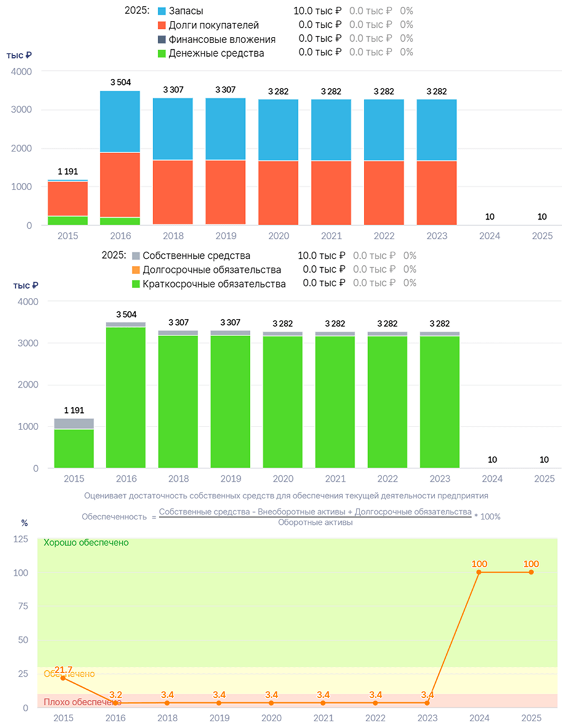Image resolution: width=562 pixels, height=728 pixels.
Task: Click the dark Финансовые вложения legend swatch
Action: [162, 39]
